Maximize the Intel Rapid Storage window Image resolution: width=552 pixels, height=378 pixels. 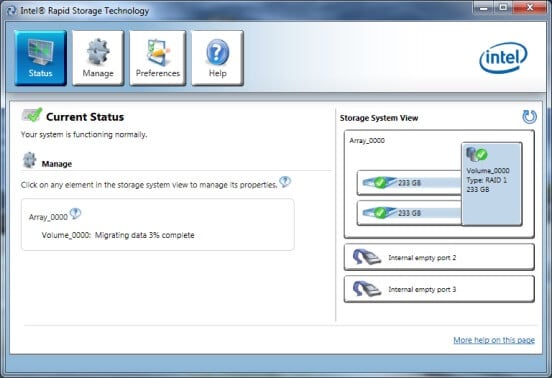[503, 8]
